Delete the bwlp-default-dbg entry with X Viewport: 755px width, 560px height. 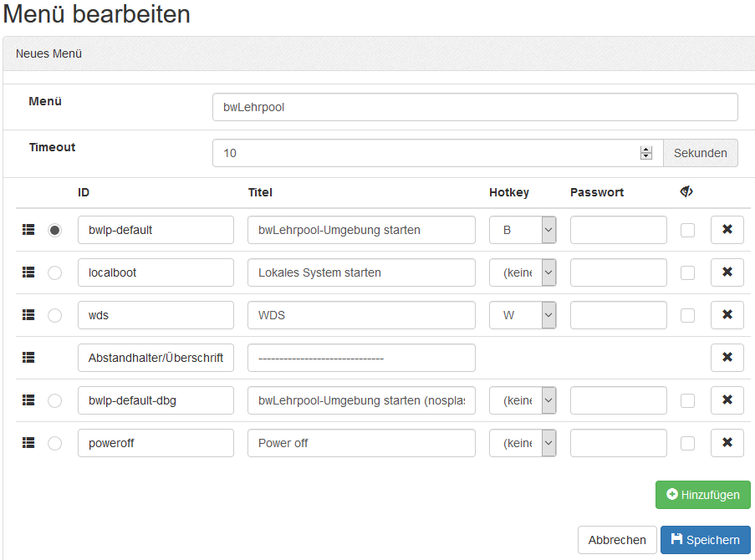pos(727,400)
